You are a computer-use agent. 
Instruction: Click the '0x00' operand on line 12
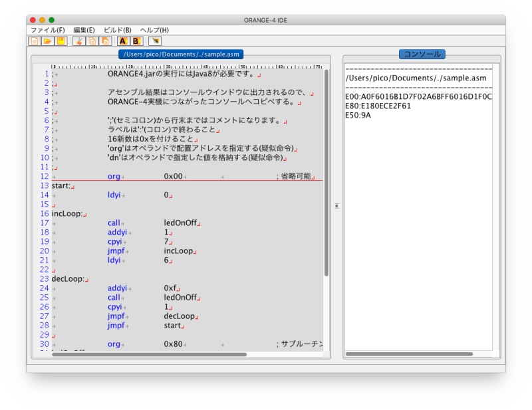(x=174, y=176)
